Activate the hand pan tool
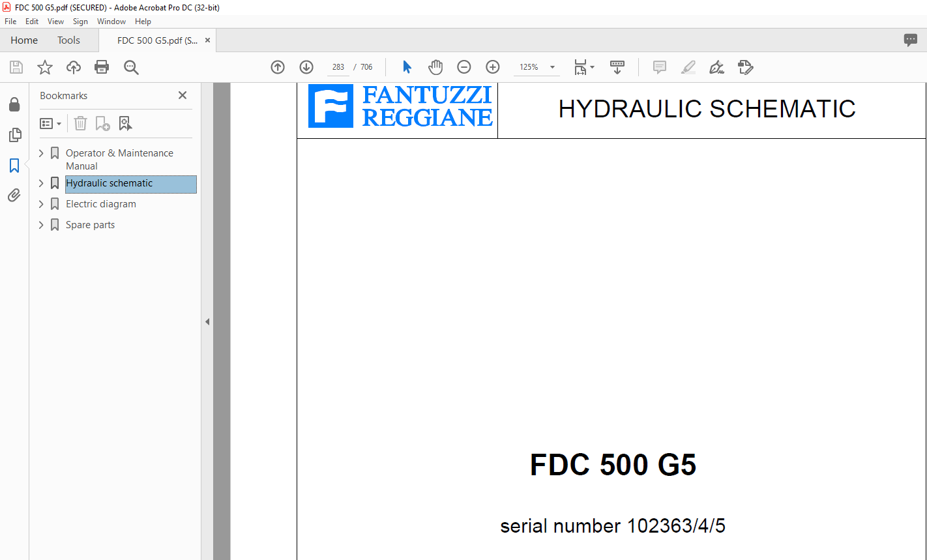 coord(435,67)
